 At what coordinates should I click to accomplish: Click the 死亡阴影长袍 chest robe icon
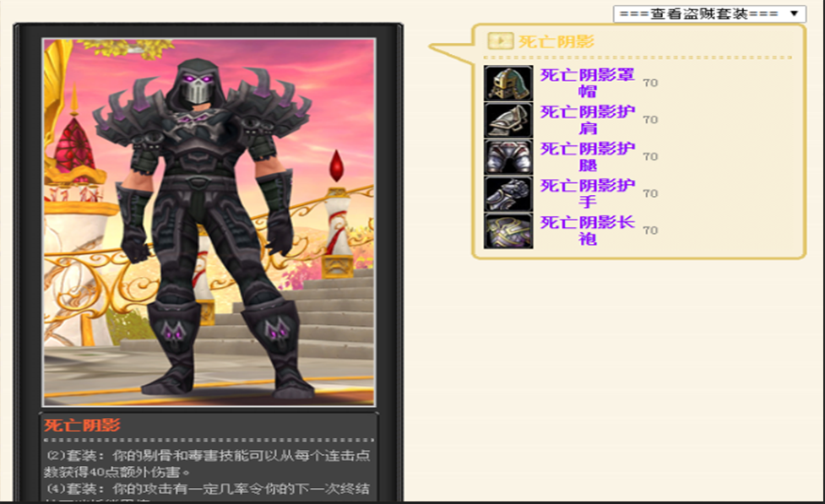click(508, 230)
